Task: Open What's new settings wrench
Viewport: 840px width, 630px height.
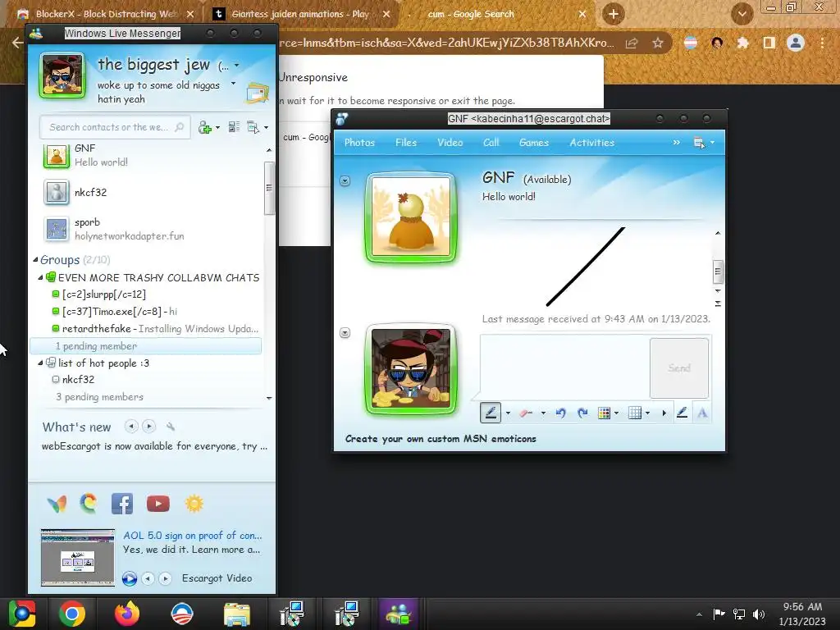Action: [171, 427]
